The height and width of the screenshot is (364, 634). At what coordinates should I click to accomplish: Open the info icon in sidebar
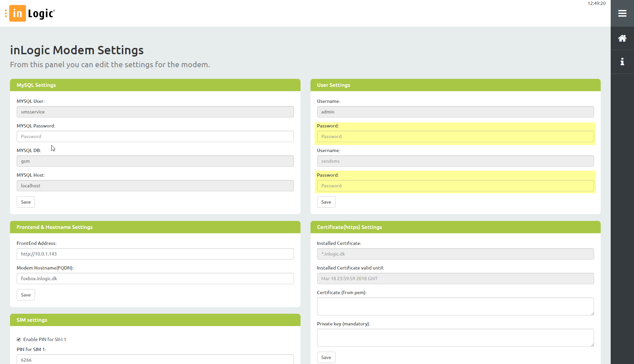[x=622, y=62]
